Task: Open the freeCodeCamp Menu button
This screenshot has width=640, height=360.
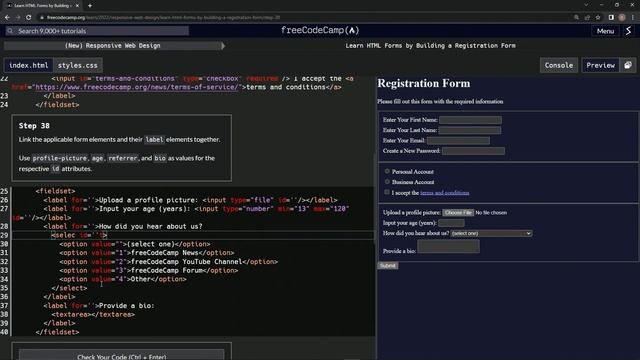Action: pos(605,31)
